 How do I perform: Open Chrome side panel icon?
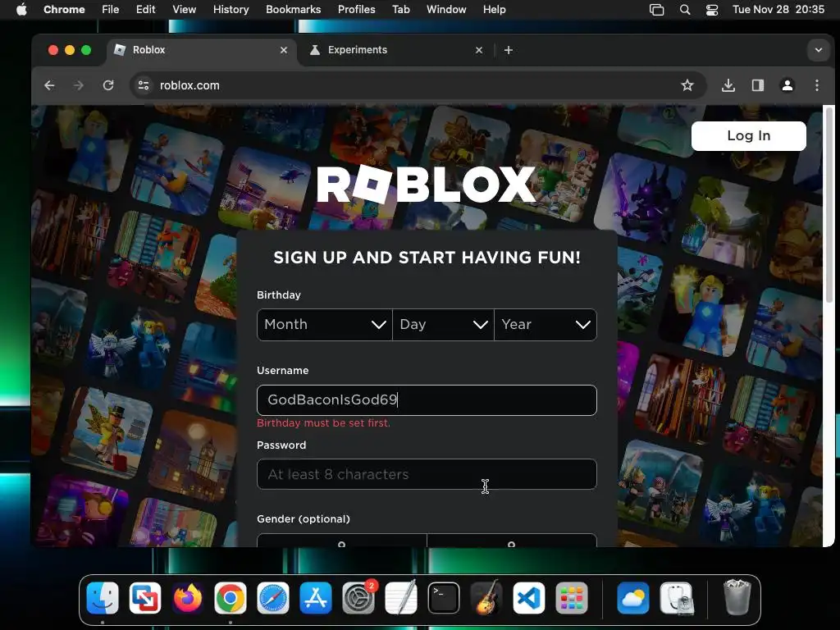tap(757, 85)
